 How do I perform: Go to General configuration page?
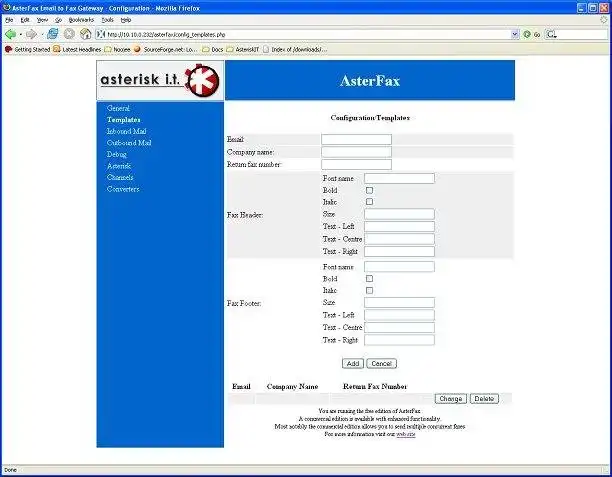click(x=118, y=108)
